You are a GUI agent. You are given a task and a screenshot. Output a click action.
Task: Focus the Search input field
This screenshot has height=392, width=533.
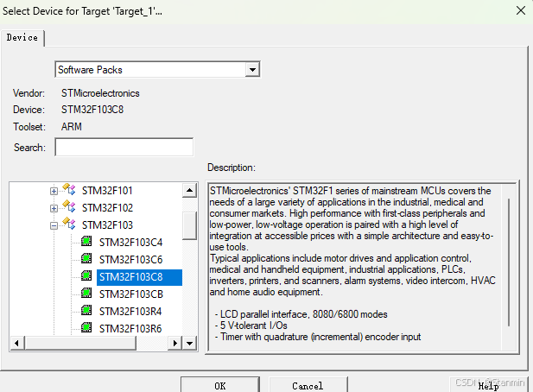click(x=124, y=147)
